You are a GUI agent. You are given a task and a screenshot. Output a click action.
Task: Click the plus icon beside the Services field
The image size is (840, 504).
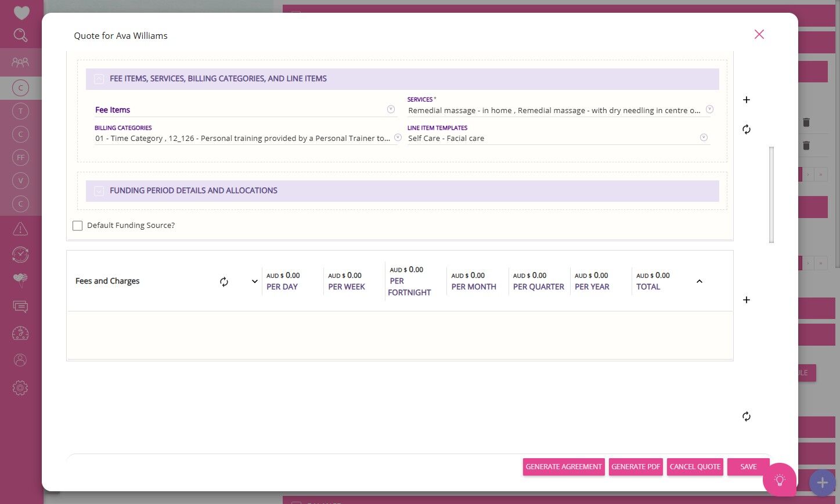(x=747, y=100)
